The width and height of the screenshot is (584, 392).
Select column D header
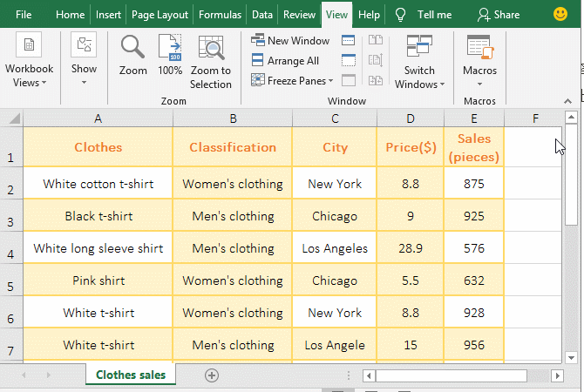point(411,118)
